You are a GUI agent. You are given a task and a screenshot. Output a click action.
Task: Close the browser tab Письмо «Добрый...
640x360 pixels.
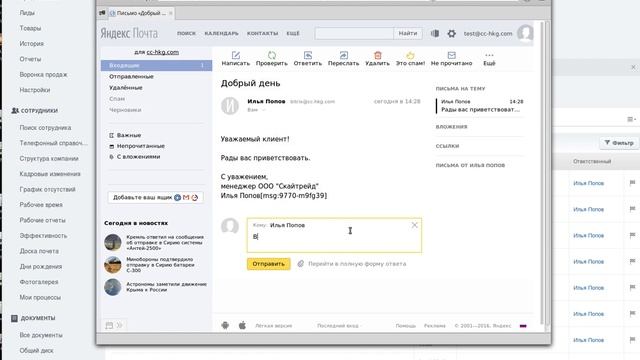pos(171,13)
